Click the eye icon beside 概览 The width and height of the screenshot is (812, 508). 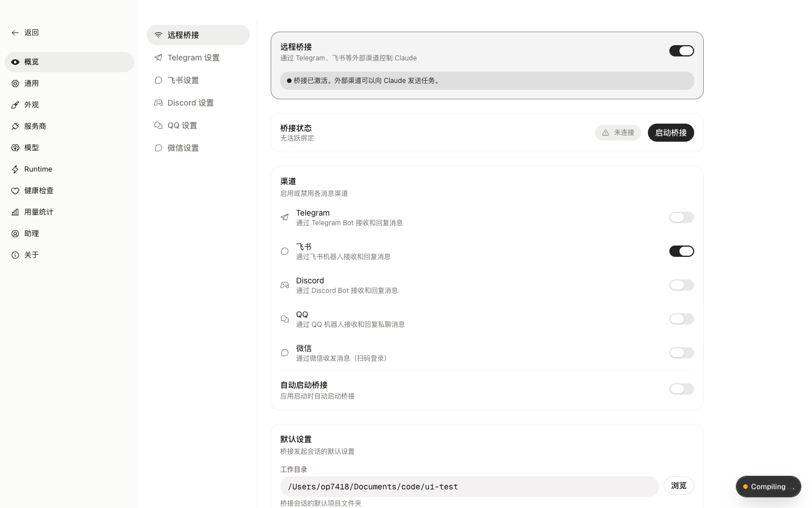pos(15,62)
